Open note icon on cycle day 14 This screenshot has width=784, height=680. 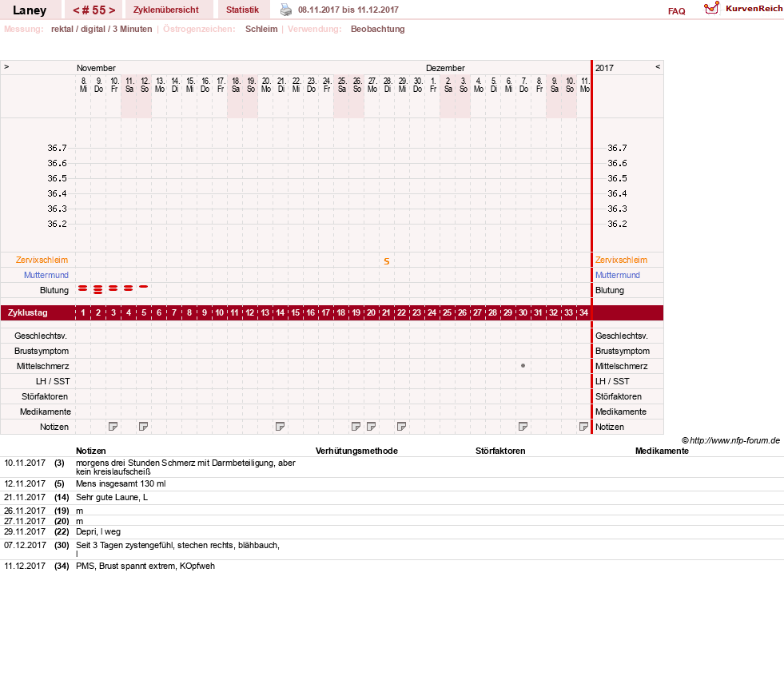point(280,427)
